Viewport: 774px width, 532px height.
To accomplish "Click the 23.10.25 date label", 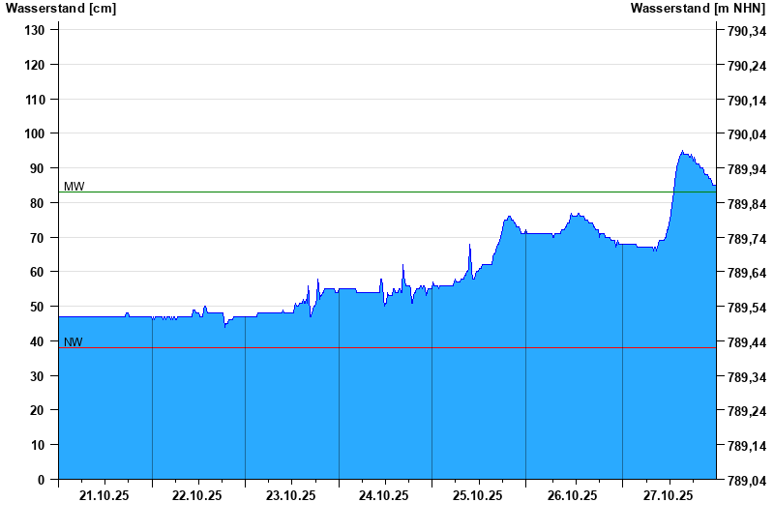I will click(x=291, y=495).
